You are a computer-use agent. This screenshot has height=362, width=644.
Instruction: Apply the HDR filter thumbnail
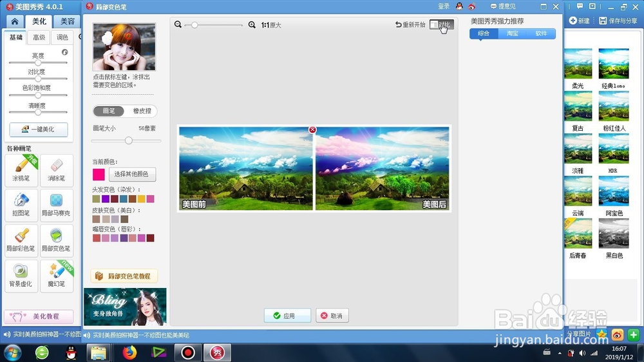614,148
